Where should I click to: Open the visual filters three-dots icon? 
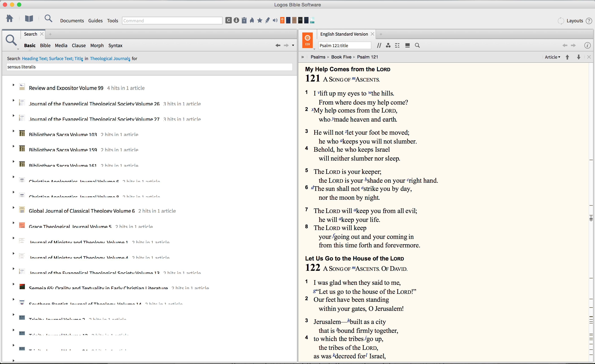click(x=388, y=45)
